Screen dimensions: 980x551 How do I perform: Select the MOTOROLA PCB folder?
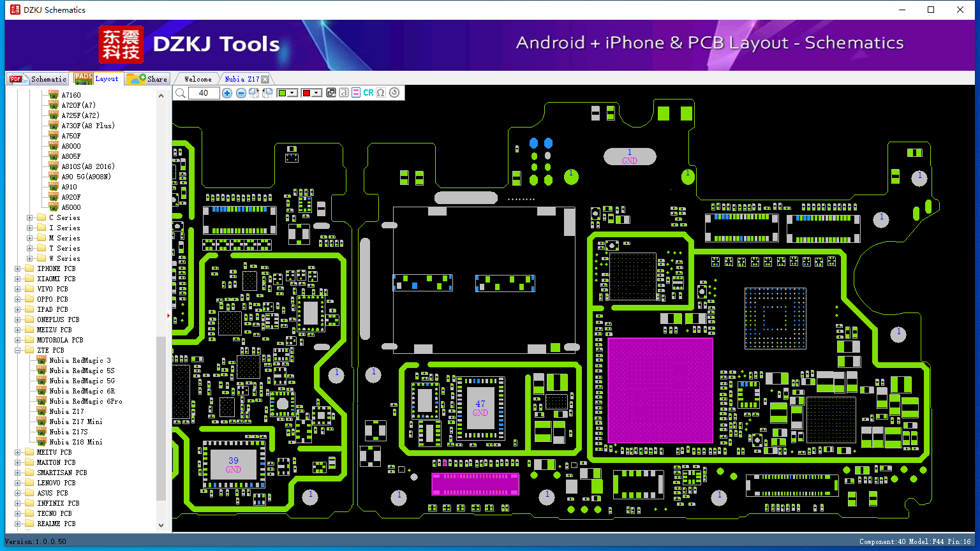pos(60,340)
